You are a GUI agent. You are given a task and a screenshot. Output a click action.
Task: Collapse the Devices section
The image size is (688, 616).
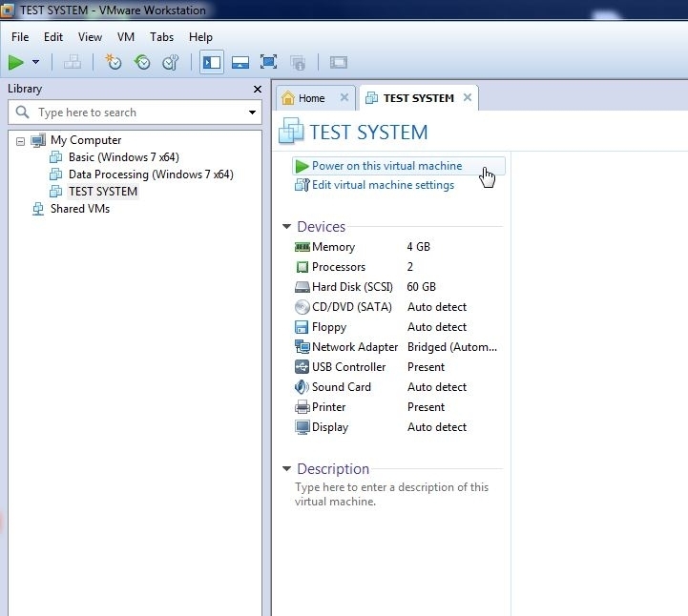coord(286,227)
